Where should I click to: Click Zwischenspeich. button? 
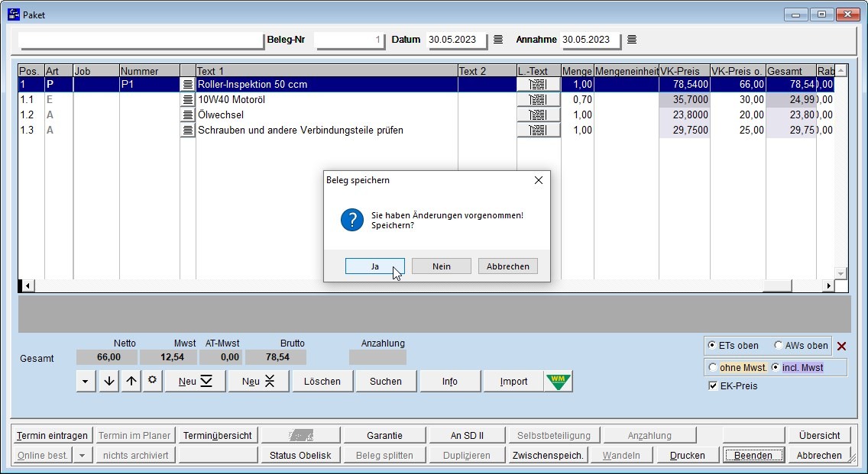[548, 455]
